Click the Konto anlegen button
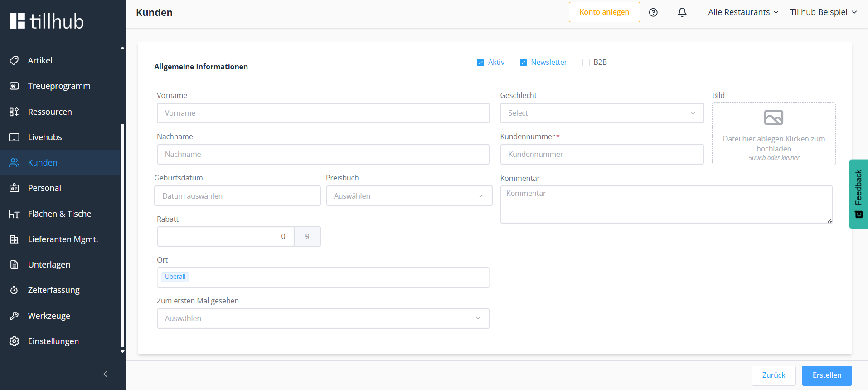Viewport: 868px width, 390px height. 604,12
